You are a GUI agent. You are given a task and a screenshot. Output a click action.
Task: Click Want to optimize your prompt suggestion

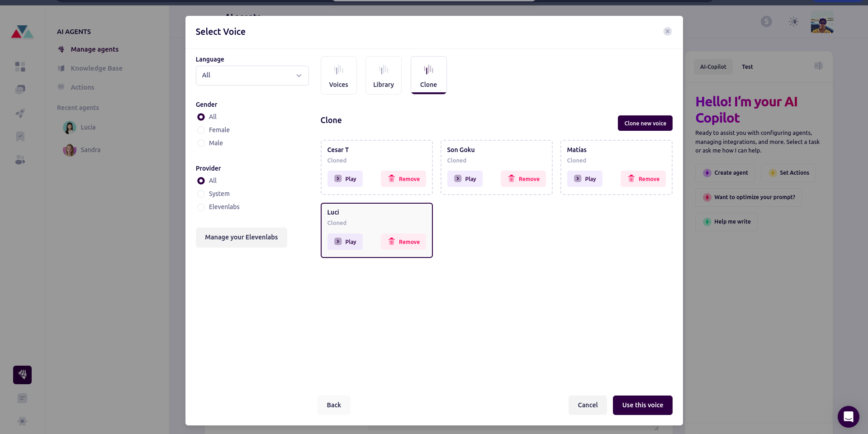pos(748,197)
